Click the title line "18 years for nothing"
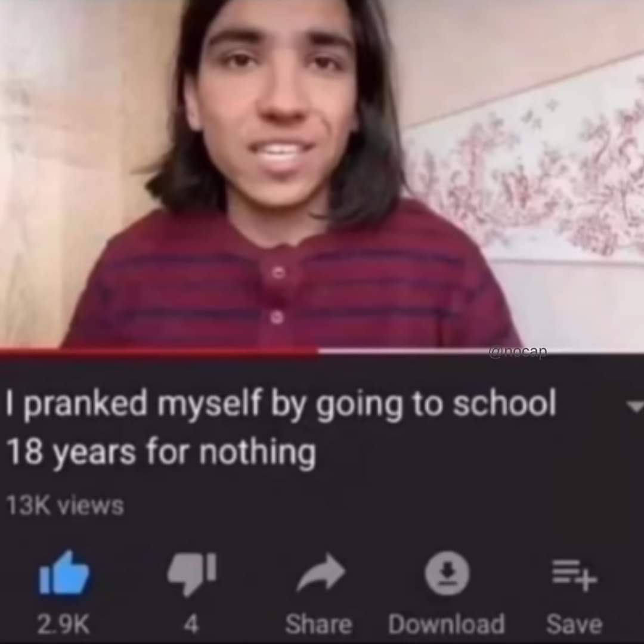This screenshot has width=644, height=644. [x=162, y=452]
